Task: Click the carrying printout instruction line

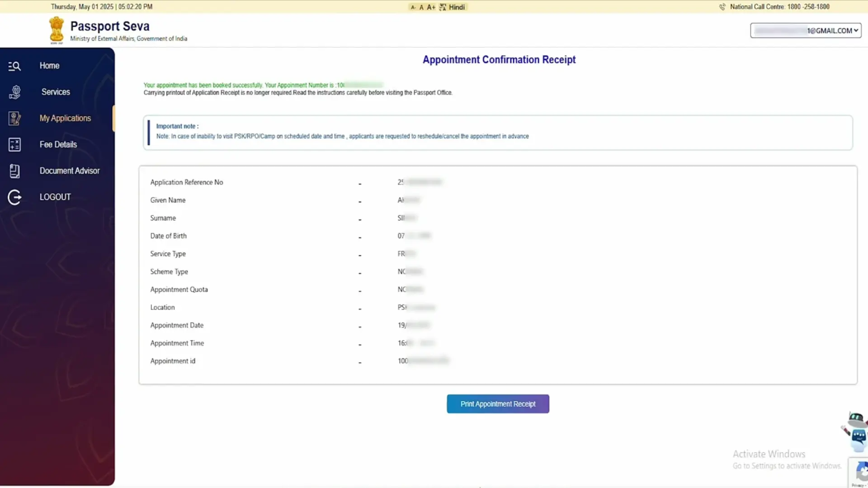Action: point(298,93)
